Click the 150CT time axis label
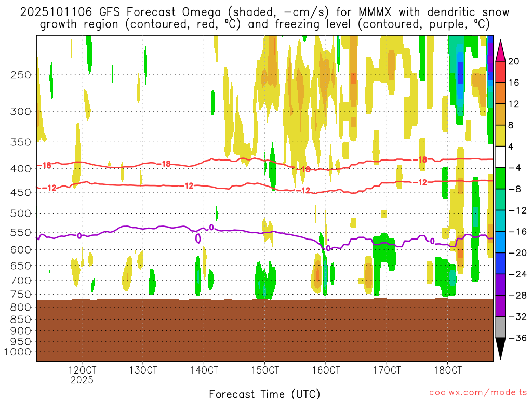Image resolution: width=532 pixels, height=399 pixels. (265, 370)
